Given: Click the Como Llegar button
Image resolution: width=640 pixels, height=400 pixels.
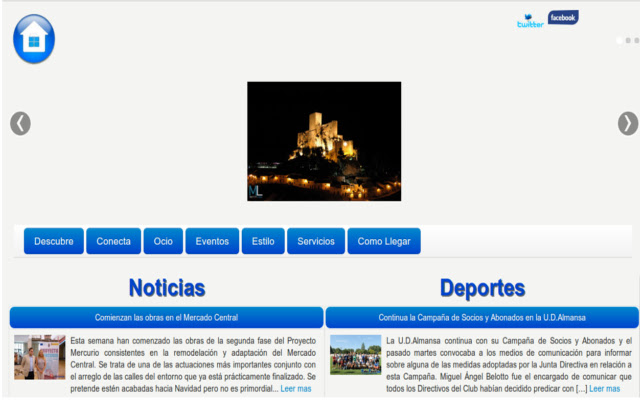Looking at the screenshot, I should [384, 241].
